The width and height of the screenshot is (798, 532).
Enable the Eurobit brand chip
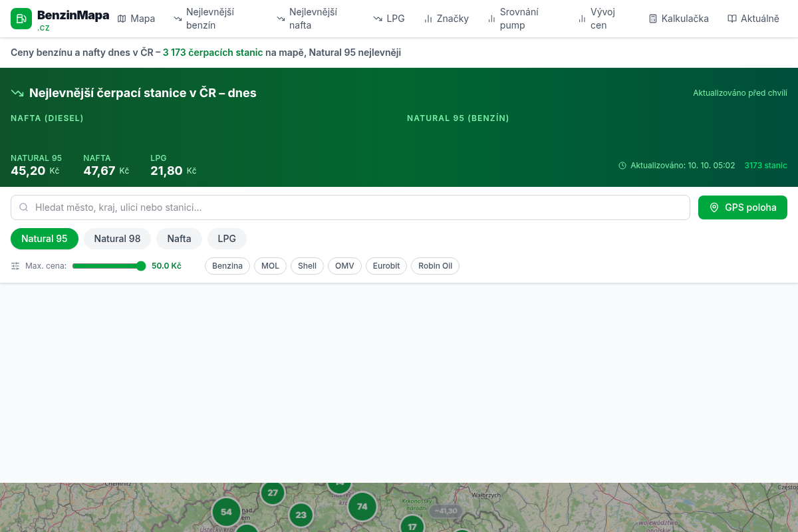click(386, 266)
